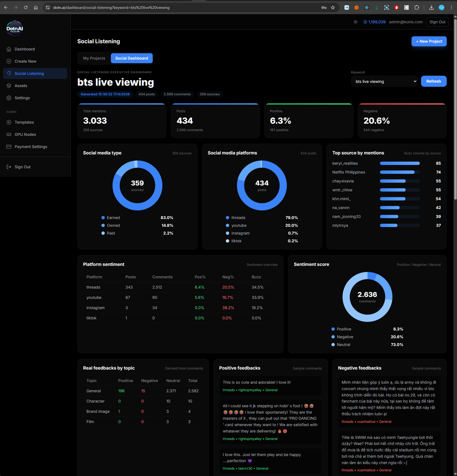The width and height of the screenshot is (457, 476).
Task: Click the + New Project button
Action: (x=429, y=41)
